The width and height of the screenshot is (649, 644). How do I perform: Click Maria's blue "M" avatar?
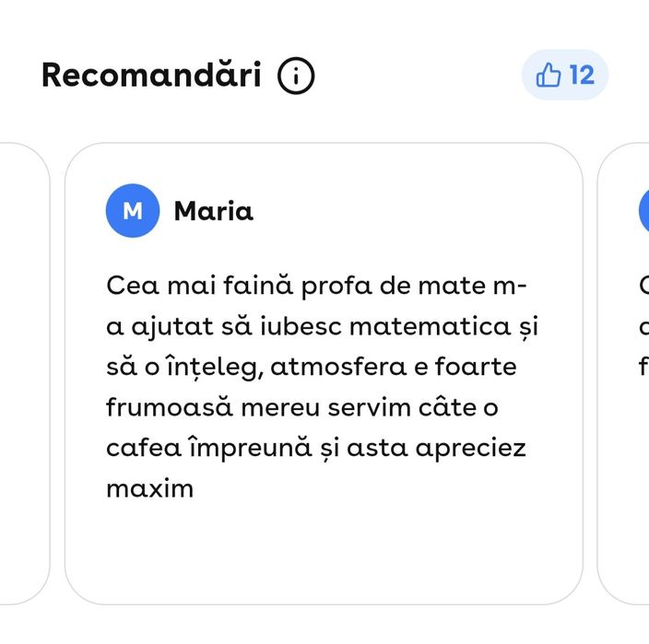click(133, 211)
